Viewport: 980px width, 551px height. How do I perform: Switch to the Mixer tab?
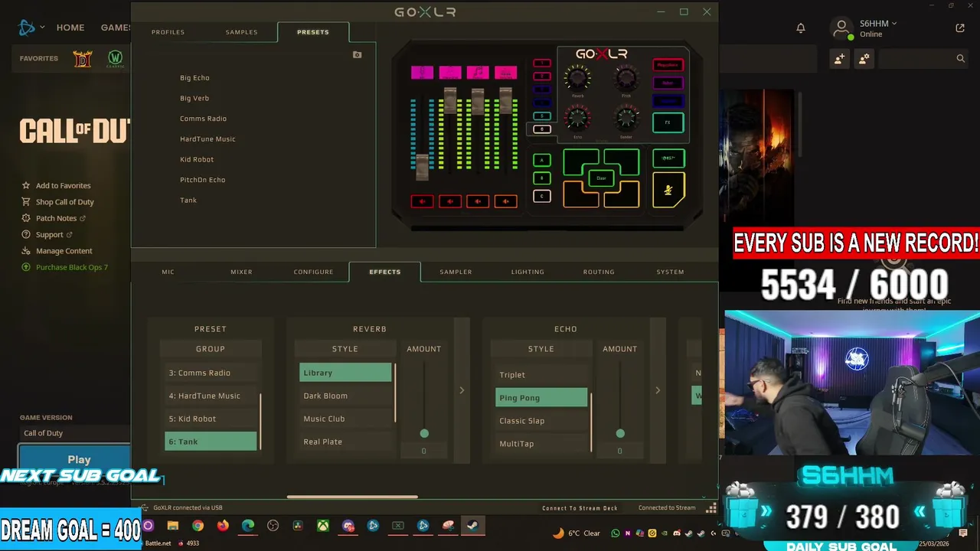click(x=241, y=272)
